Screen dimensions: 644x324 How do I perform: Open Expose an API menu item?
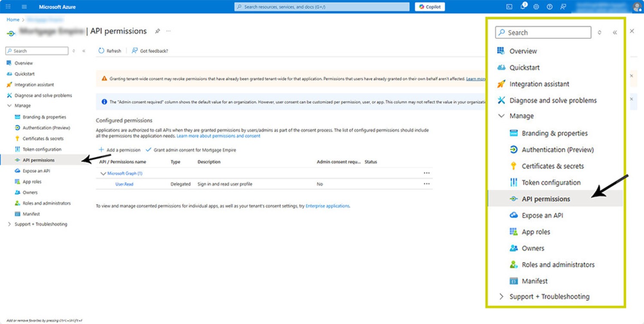click(x=36, y=171)
